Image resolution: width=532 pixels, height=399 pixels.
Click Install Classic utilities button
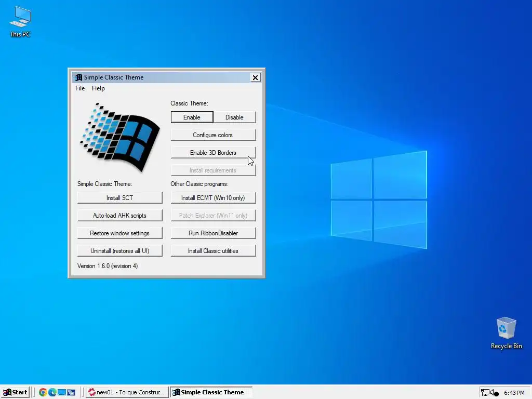213,251
